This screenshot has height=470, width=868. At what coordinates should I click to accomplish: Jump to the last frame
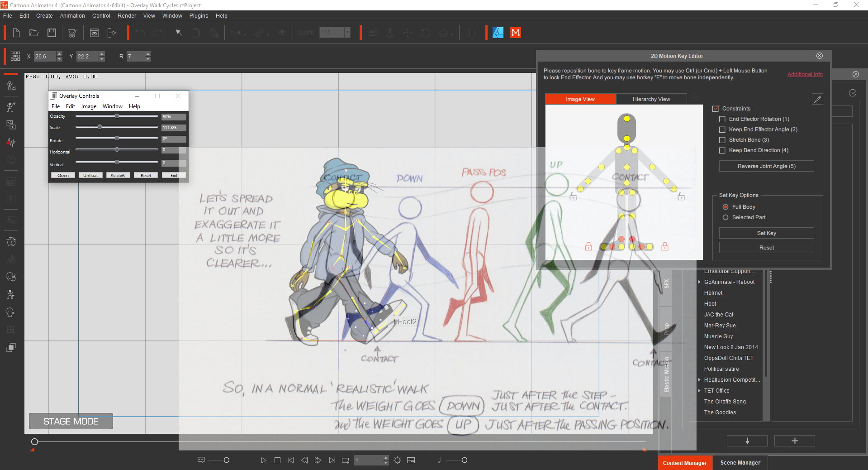[332, 460]
